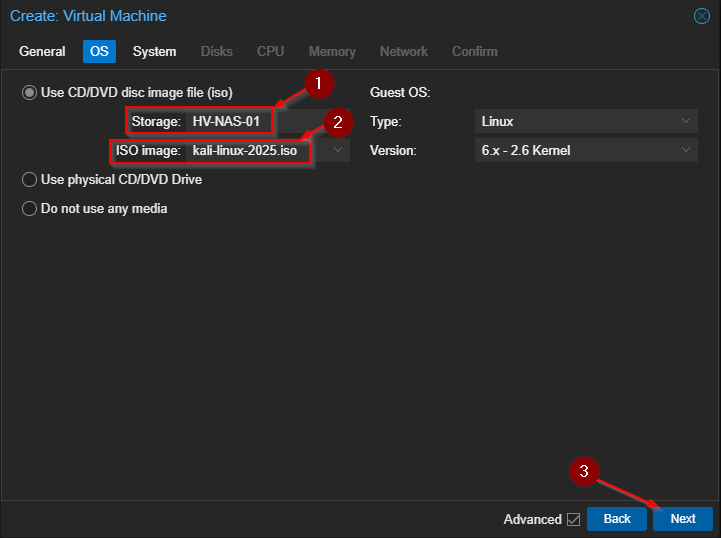Click the Back button
This screenshot has width=721, height=538.
point(617,519)
